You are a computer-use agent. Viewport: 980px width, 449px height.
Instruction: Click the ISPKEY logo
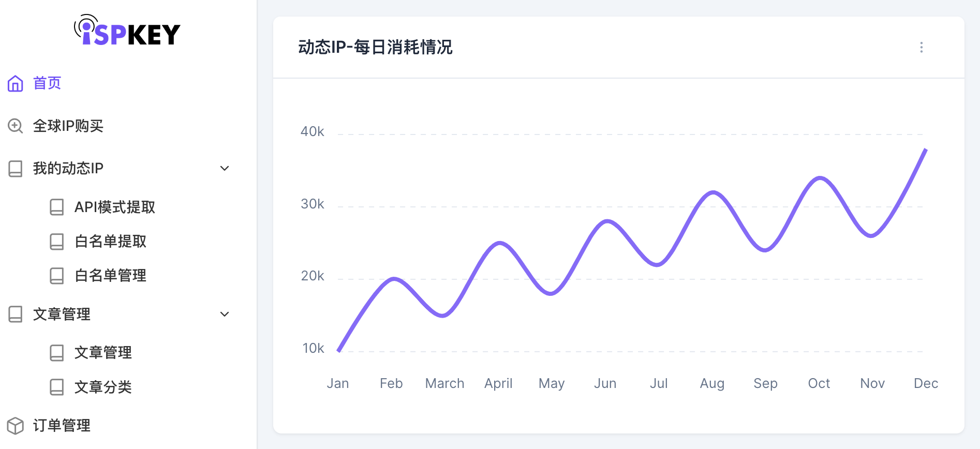(127, 30)
